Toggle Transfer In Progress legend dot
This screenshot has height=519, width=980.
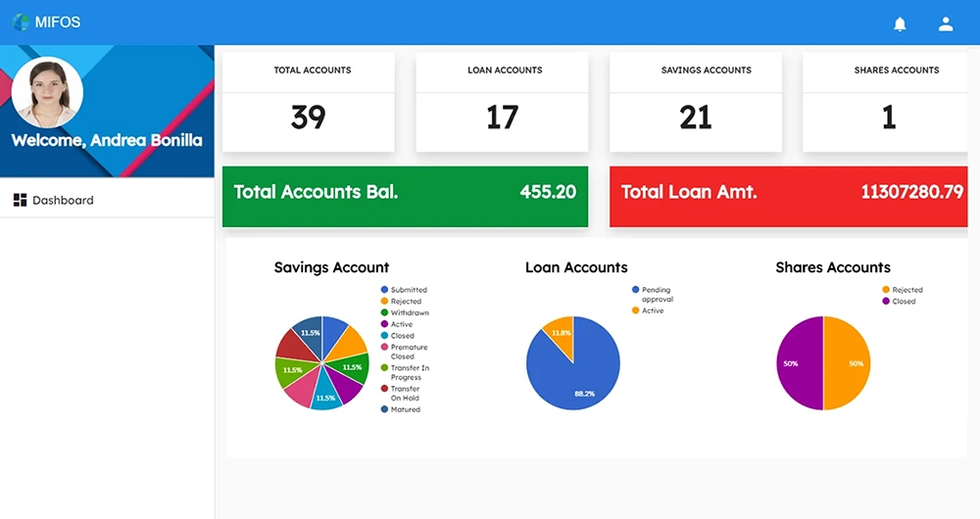384,368
